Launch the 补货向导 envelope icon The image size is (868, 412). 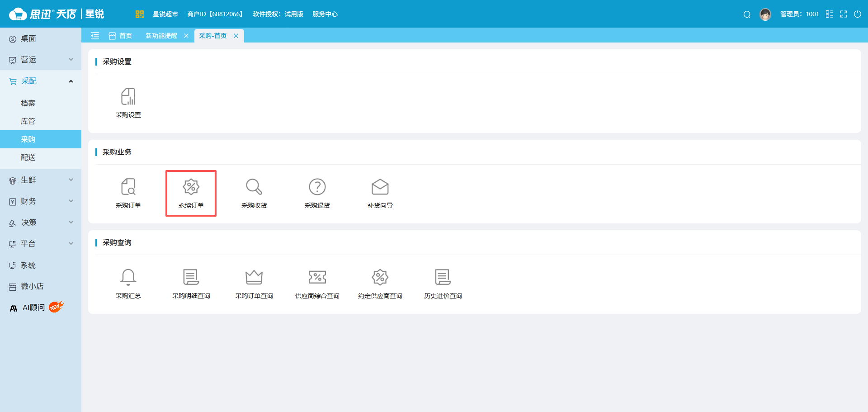(x=380, y=187)
